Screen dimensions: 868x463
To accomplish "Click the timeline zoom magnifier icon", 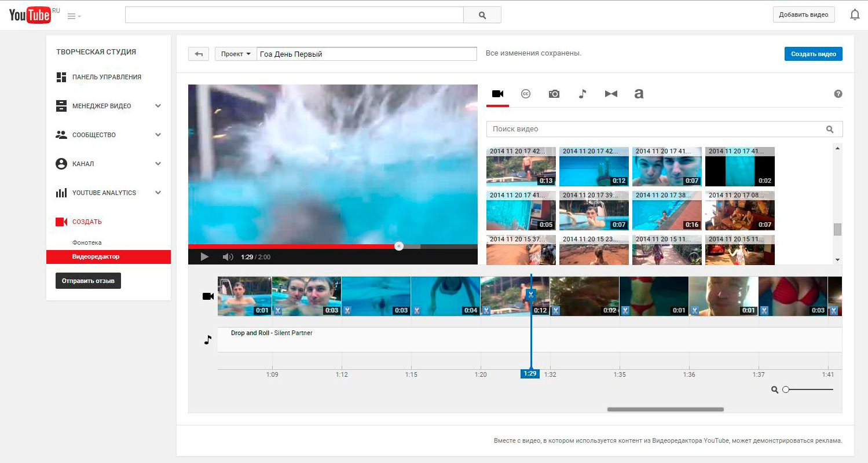I will 775,389.
